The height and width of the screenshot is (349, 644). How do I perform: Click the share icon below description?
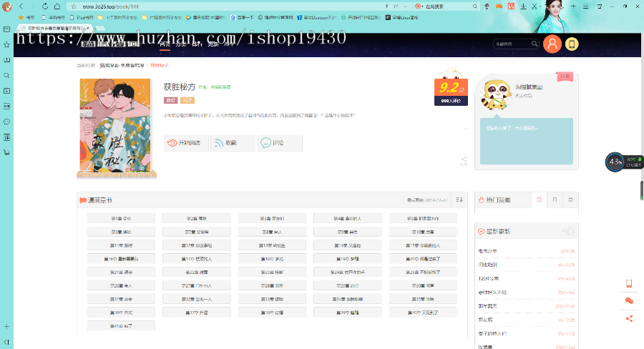464,160
